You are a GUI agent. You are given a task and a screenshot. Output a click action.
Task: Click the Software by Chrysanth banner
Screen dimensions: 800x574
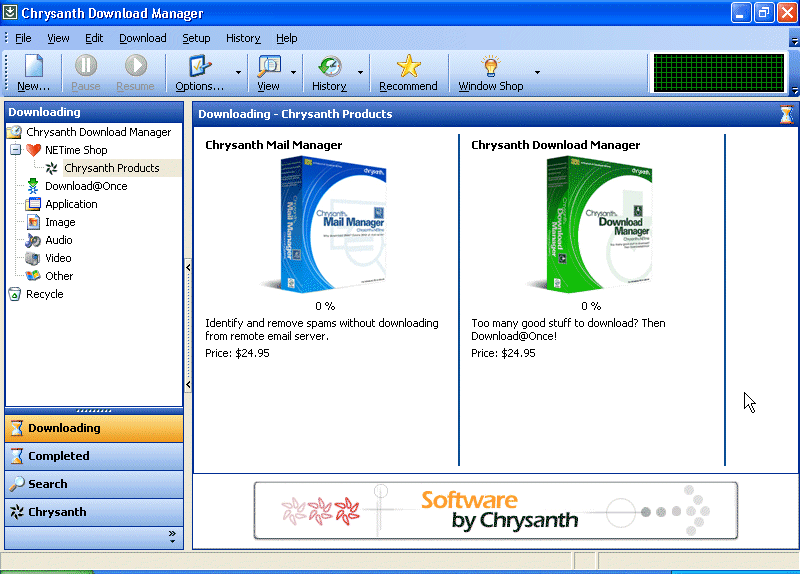tap(495, 509)
